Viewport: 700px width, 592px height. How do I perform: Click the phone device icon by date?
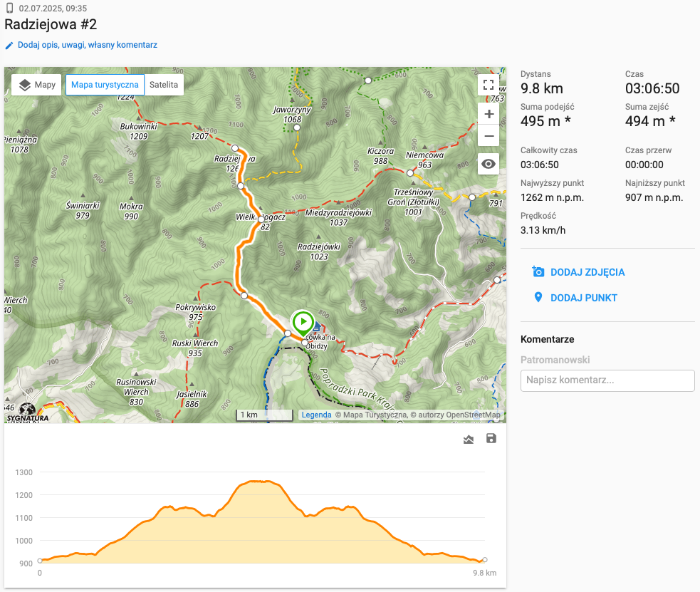[9, 9]
